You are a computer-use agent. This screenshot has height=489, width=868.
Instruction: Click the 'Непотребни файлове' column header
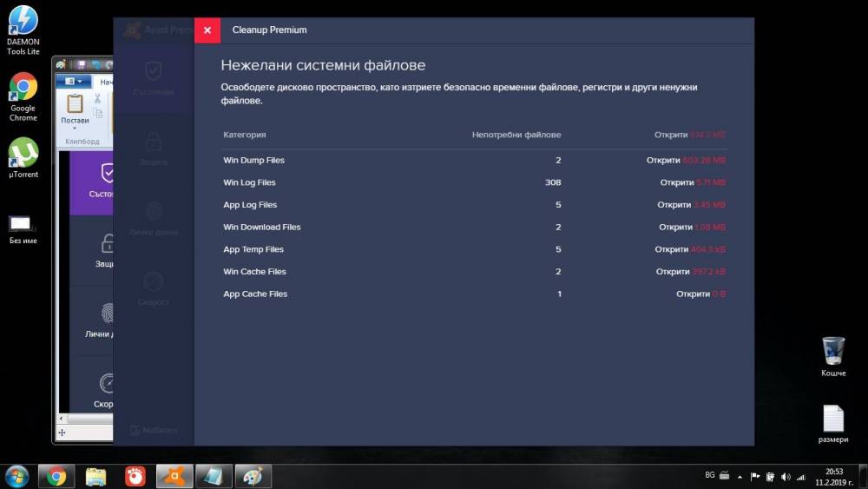516,135
